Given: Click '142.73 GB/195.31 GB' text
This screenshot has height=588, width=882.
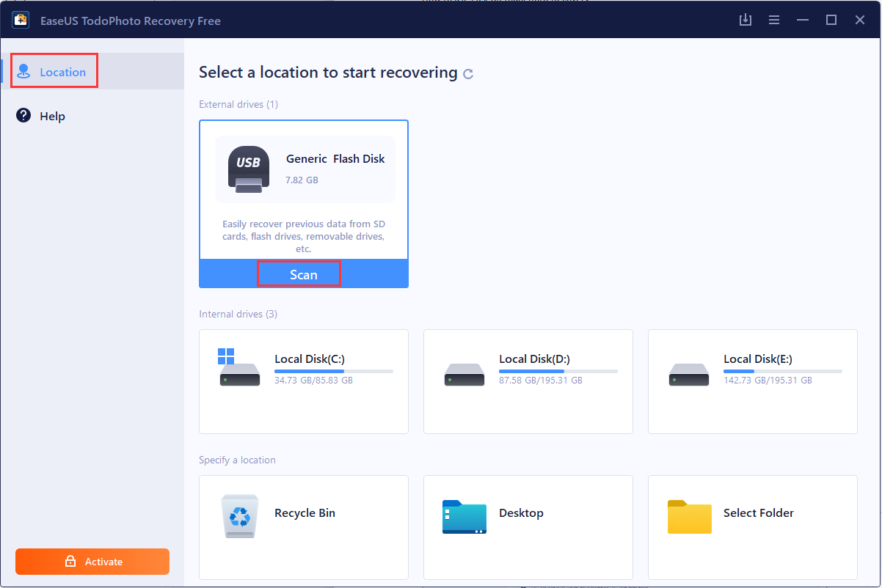Looking at the screenshot, I should tap(768, 381).
